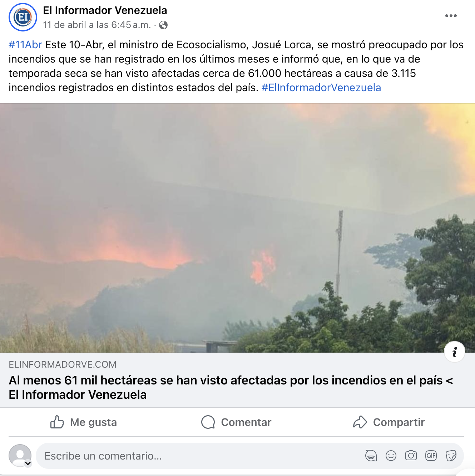Open the wildfire article preview image
475x476 pixels.
pos(237,228)
